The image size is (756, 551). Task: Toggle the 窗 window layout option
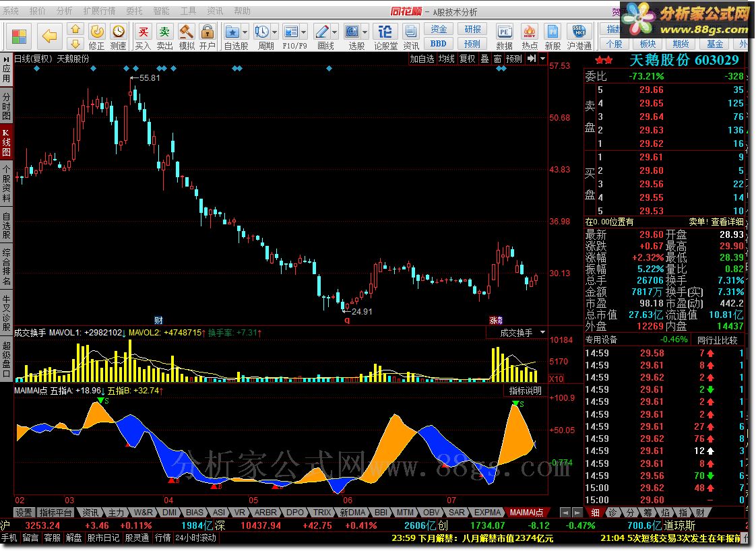click(497, 59)
